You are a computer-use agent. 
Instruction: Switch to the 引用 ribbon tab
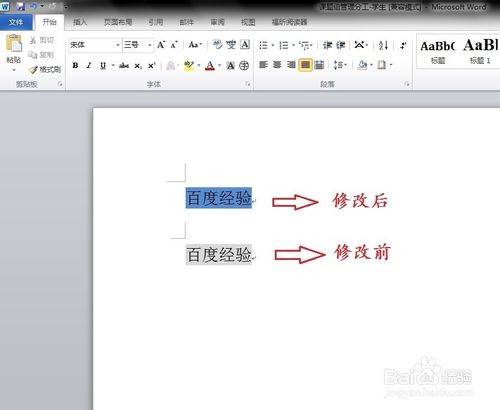[156, 22]
